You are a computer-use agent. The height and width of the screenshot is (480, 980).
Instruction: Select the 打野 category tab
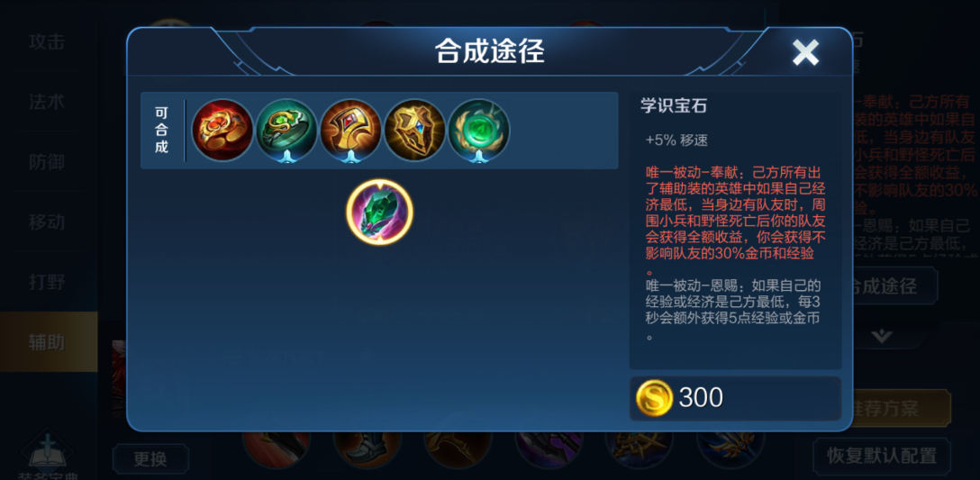[48, 282]
